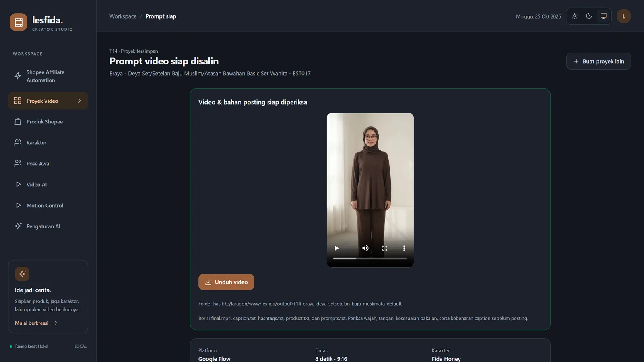Select Motion Control in sidebar

(48, 206)
